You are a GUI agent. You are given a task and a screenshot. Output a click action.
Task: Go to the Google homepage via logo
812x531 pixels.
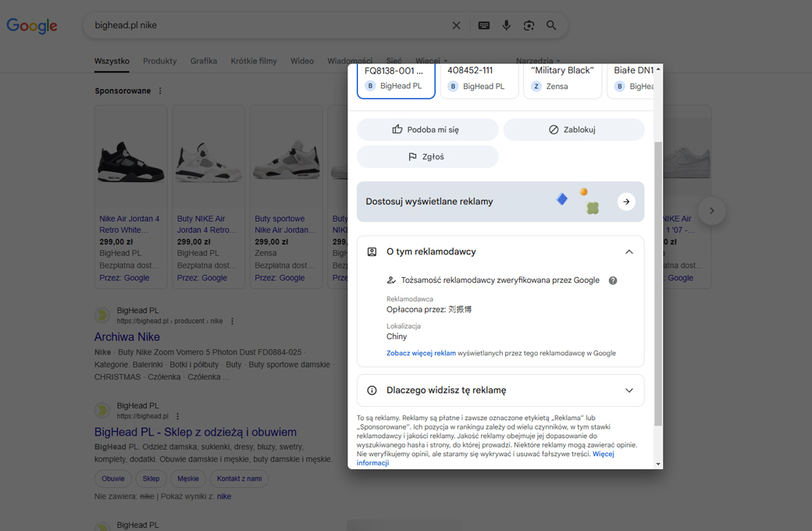32,26
